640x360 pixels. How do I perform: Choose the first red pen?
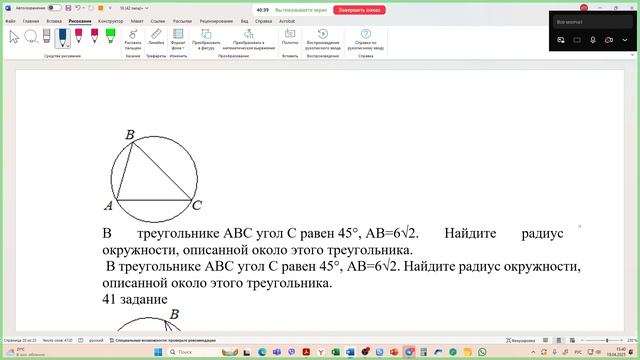tap(78, 36)
